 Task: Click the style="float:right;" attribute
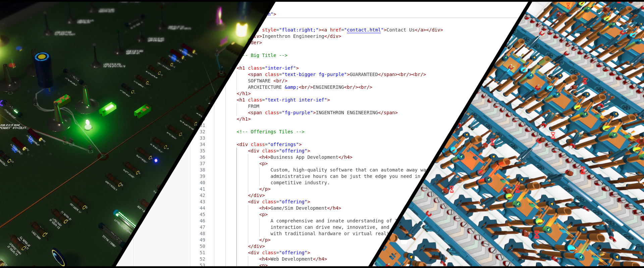click(290, 30)
